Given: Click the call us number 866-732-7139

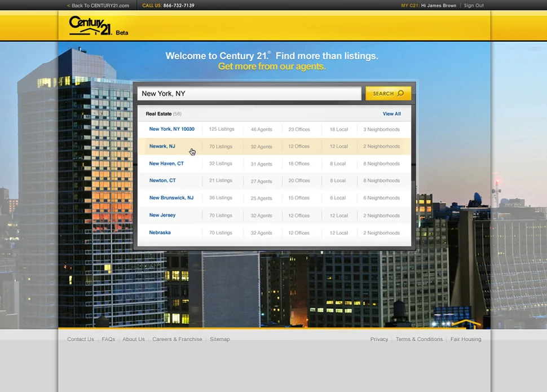Looking at the screenshot, I should pos(179,6).
